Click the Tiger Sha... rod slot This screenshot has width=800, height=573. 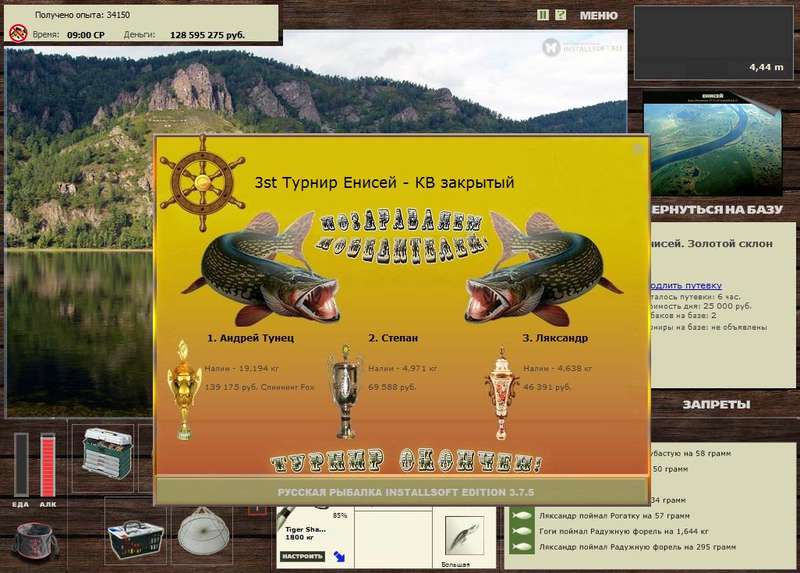(315, 537)
